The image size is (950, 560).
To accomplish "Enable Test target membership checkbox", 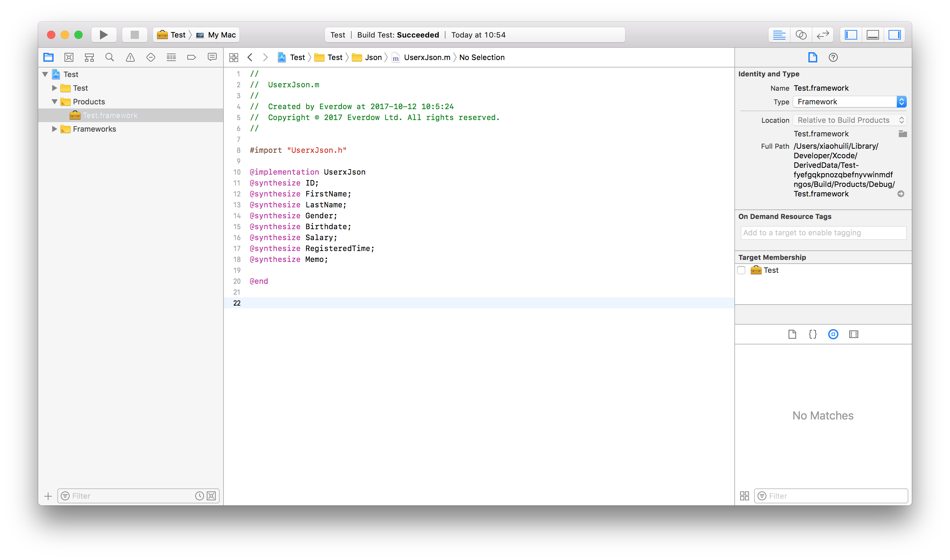I will 741,270.
